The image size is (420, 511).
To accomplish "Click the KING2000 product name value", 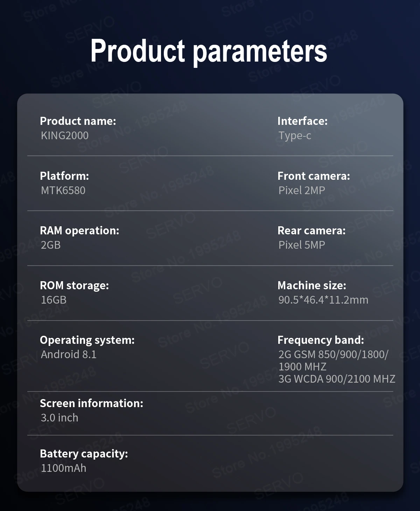I will point(65,136).
